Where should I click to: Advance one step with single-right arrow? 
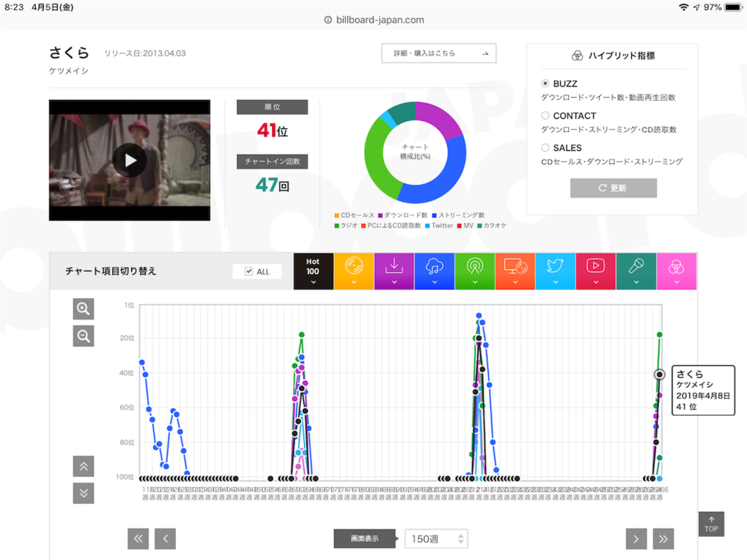click(636, 539)
